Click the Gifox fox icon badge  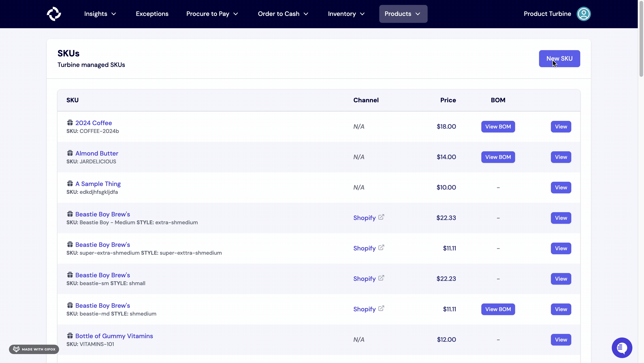point(16,349)
